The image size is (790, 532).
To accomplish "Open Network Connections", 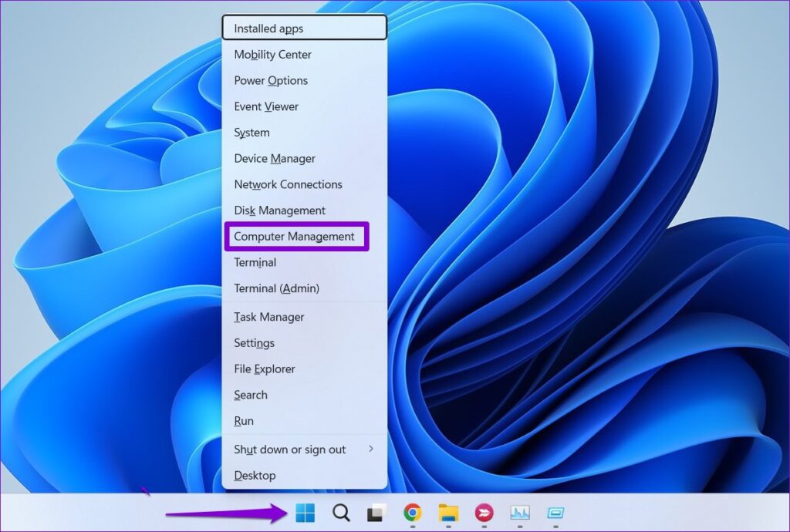I will pos(288,184).
